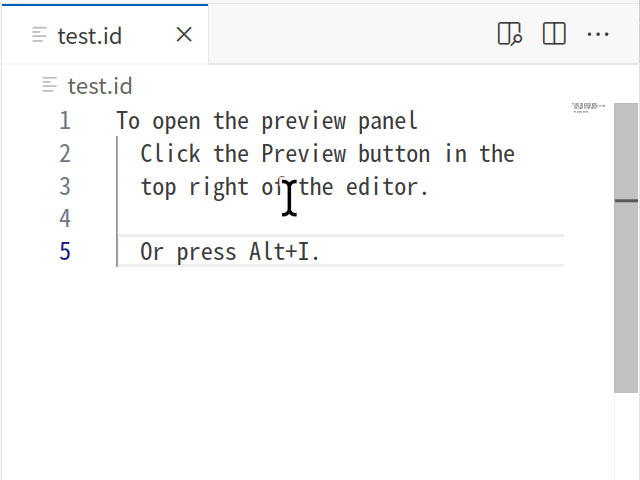Open the test.id breadcrumb item
The image size is (640, 480).
pos(100,86)
